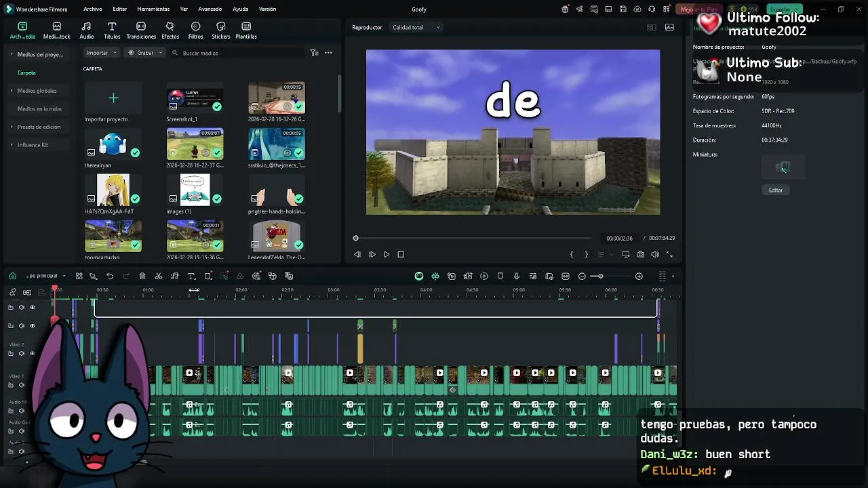Screen dimensions: 868x488
Task: Mute the Video 2 track
Action: [x=21, y=353]
